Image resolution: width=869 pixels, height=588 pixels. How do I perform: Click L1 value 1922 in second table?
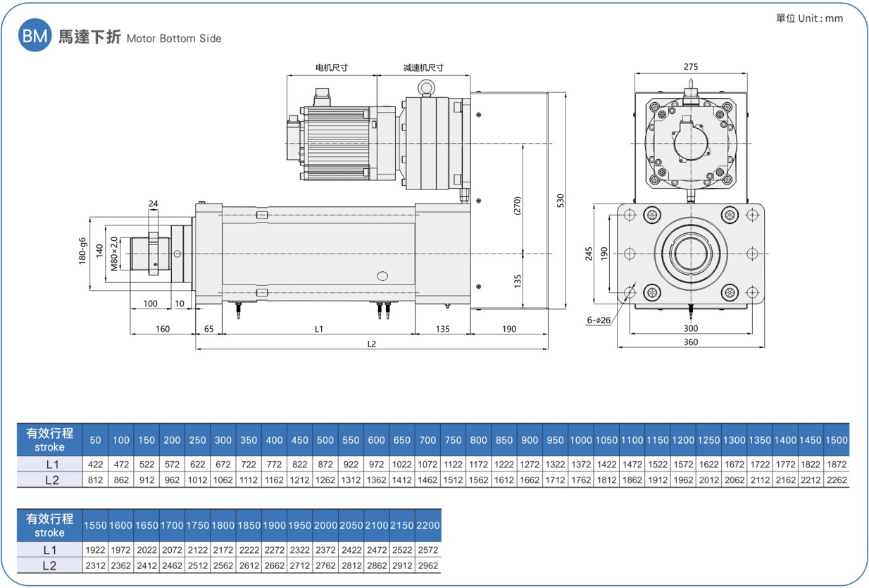(x=95, y=550)
